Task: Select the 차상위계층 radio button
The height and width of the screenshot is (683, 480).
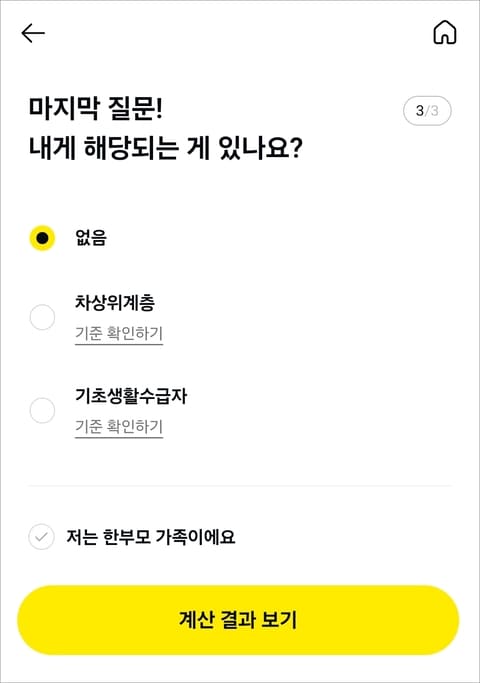Action: [x=42, y=317]
